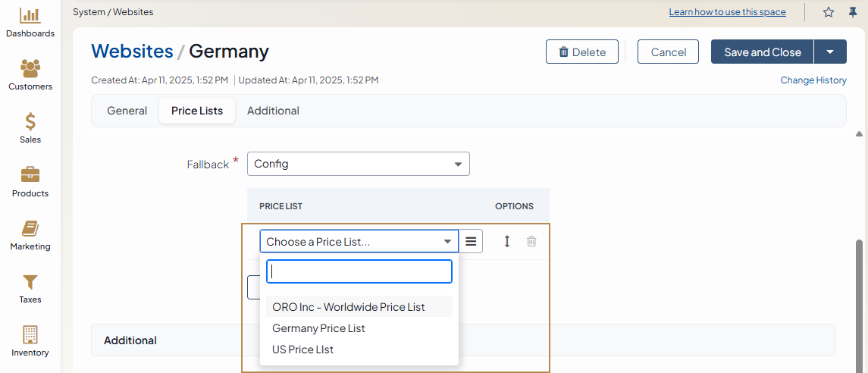This screenshot has height=373, width=868.
Task: Open the Products briefcase icon
Action: pos(30,175)
